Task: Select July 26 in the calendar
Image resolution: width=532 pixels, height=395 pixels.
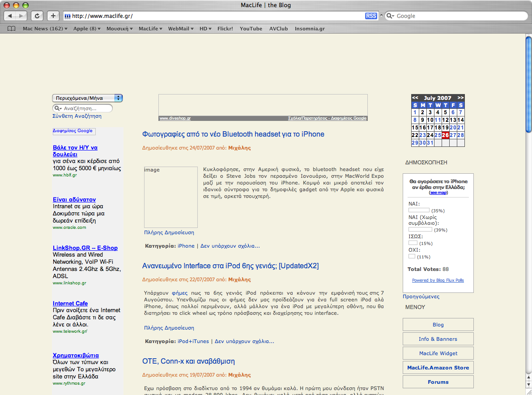Action: pyautogui.click(x=446, y=135)
